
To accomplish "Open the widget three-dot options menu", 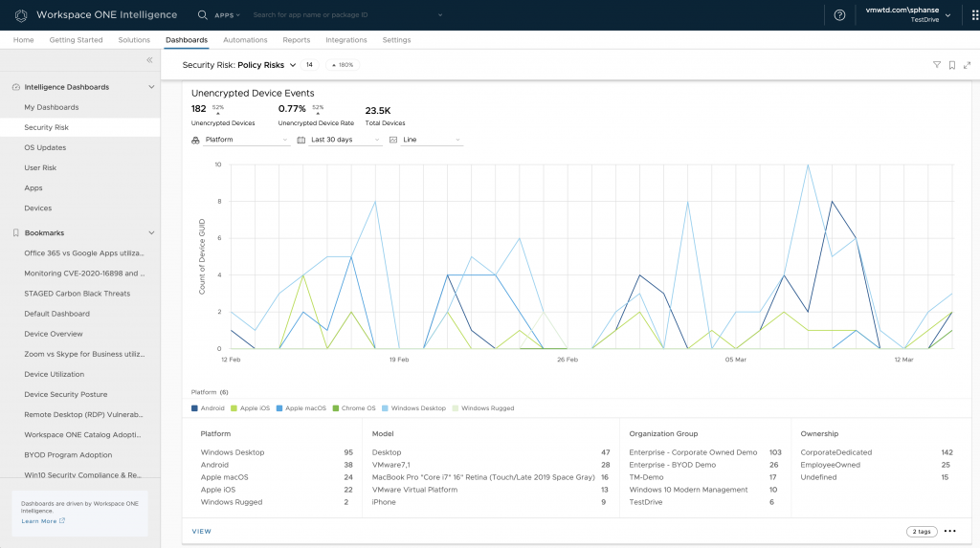I will [949, 531].
